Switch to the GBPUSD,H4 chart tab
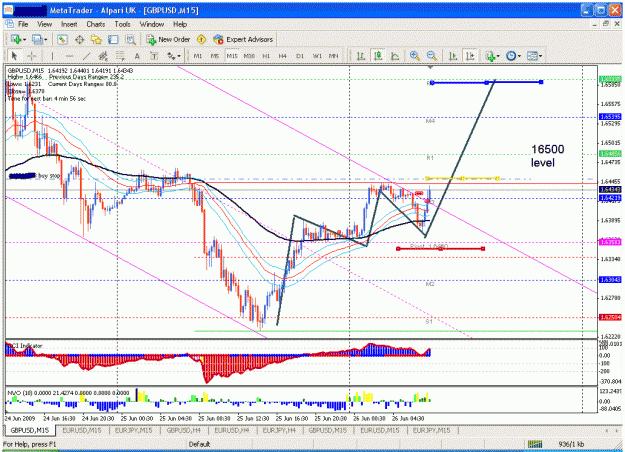This screenshot has height=452, width=625. (183, 430)
